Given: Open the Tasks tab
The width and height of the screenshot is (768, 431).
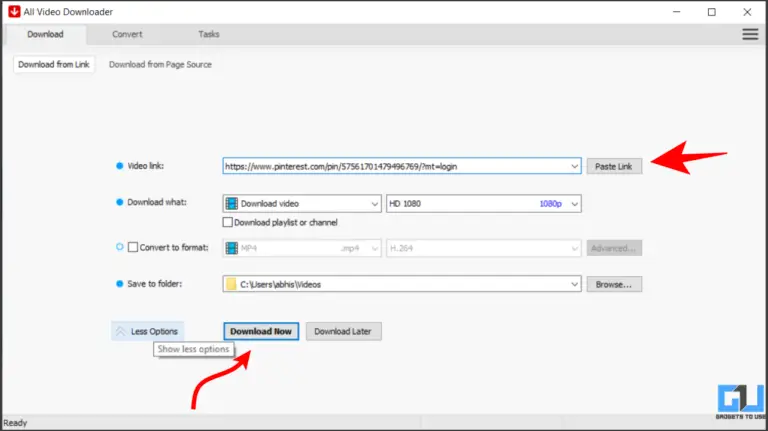Looking at the screenshot, I should 208,34.
